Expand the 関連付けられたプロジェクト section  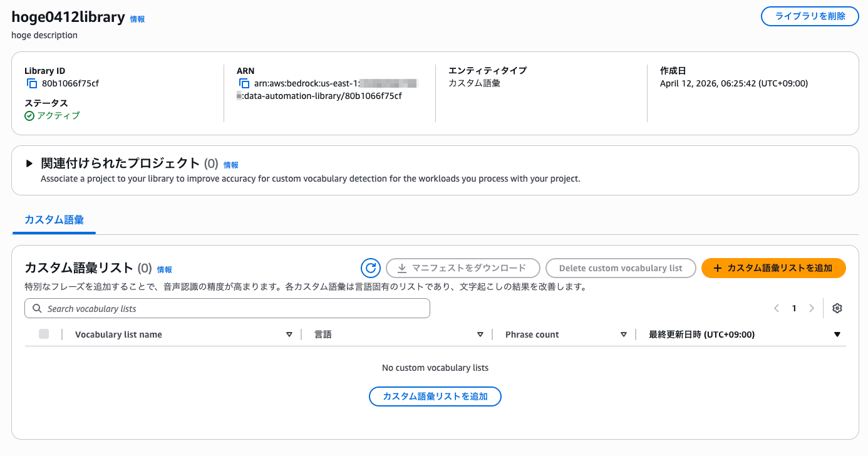(29, 163)
